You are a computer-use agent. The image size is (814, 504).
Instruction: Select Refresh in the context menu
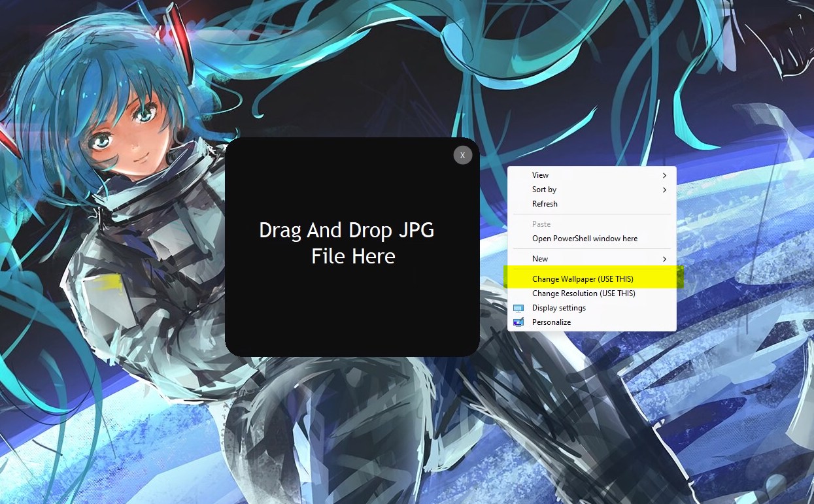(592, 204)
